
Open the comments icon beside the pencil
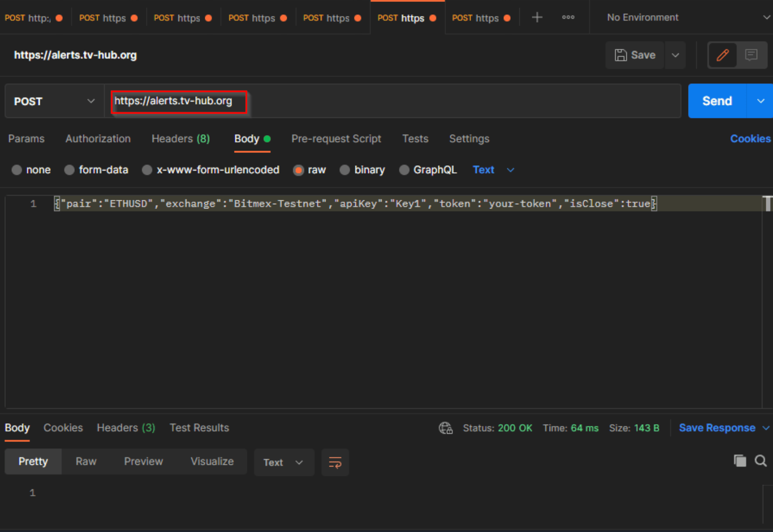751,55
